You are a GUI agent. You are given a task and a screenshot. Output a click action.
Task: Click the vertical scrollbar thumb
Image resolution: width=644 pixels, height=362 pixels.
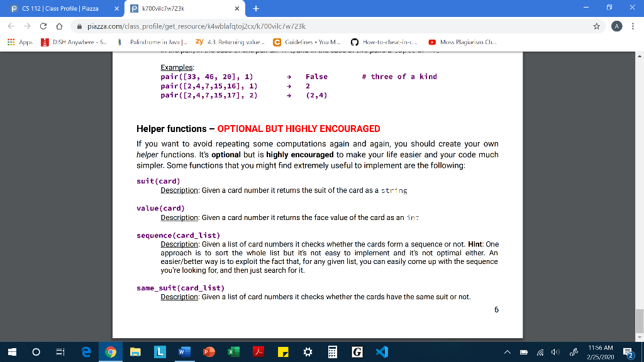click(x=640, y=321)
